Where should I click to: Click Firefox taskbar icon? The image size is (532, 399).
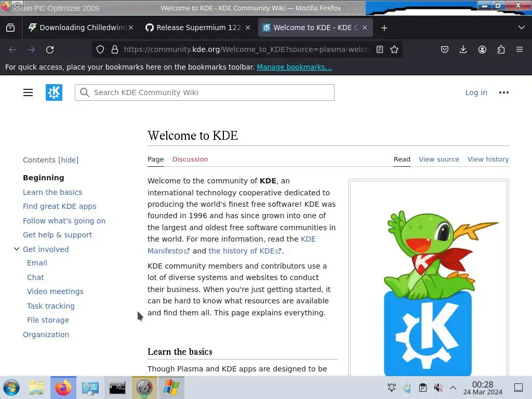(x=63, y=388)
